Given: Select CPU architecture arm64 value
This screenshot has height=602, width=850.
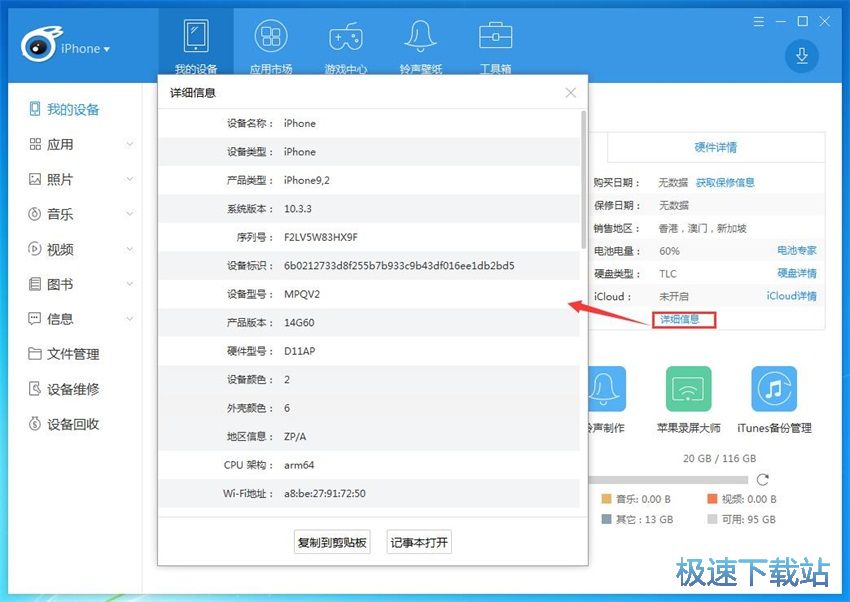Looking at the screenshot, I should (299, 465).
